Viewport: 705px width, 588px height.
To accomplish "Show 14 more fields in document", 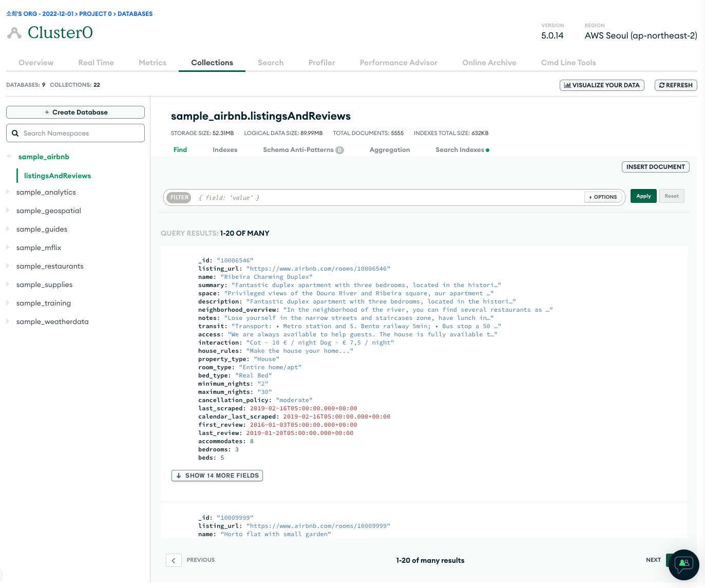I will [x=217, y=476].
